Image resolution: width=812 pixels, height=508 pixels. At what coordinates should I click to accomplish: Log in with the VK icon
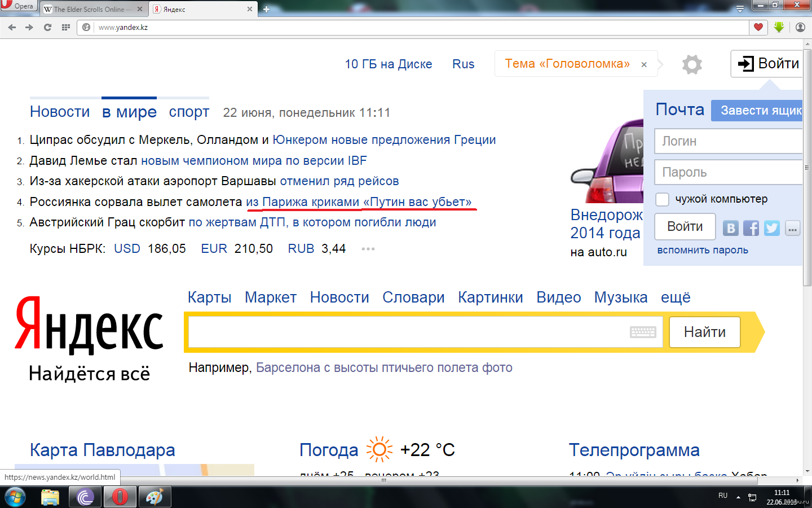pos(731,228)
